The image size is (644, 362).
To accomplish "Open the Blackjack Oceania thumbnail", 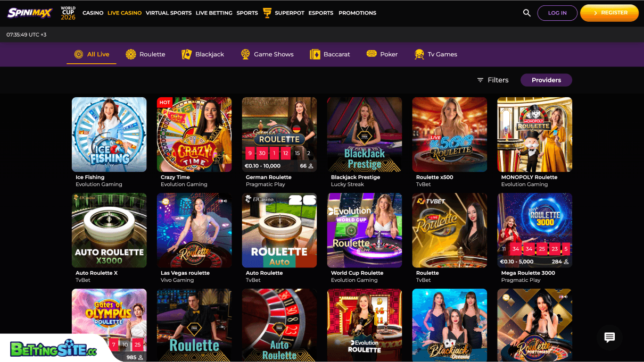I will click(450, 325).
